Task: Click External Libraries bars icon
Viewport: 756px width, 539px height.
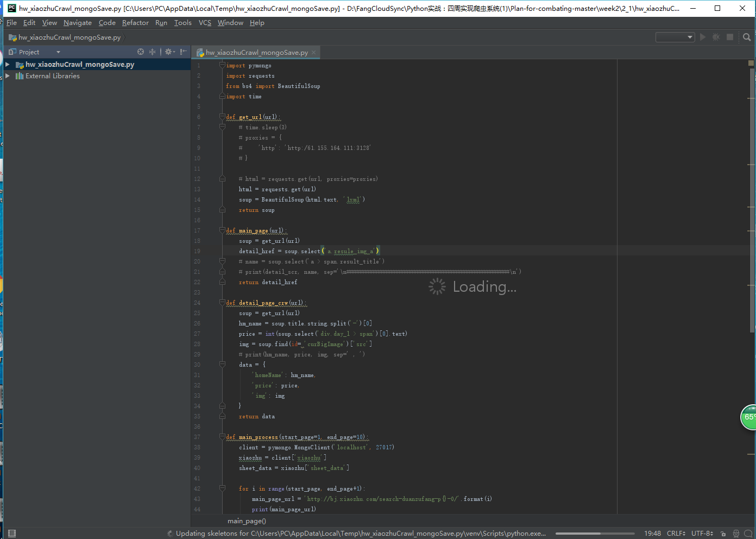Action: (20, 76)
